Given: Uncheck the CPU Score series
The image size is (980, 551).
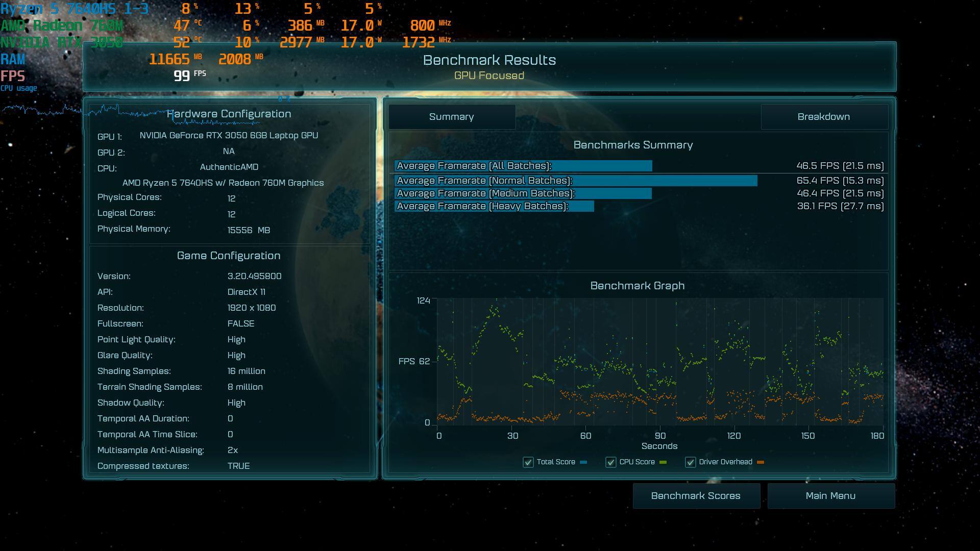Looking at the screenshot, I should pyautogui.click(x=610, y=462).
